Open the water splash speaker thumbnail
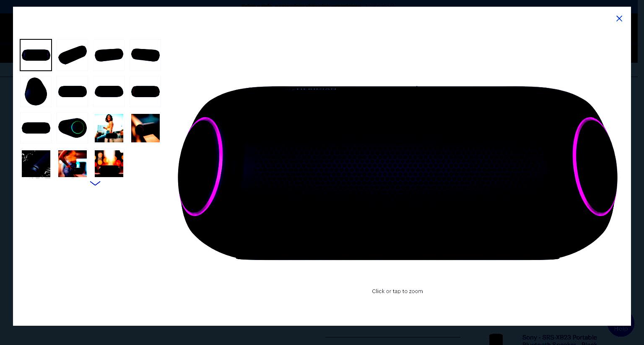 [36, 164]
